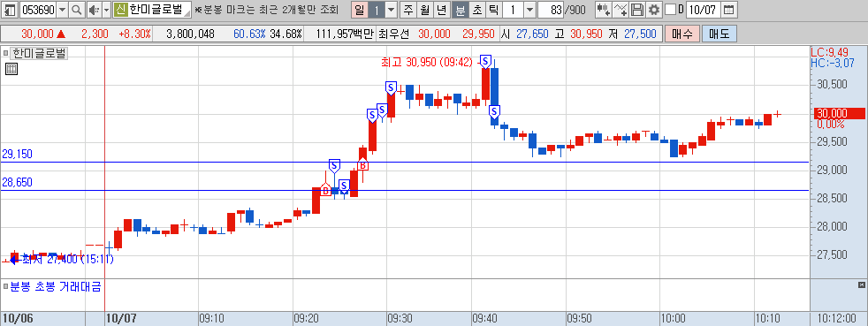Expand the minute interval dropdown after 틱
This screenshot has height=326, width=868.
click(529, 10)
